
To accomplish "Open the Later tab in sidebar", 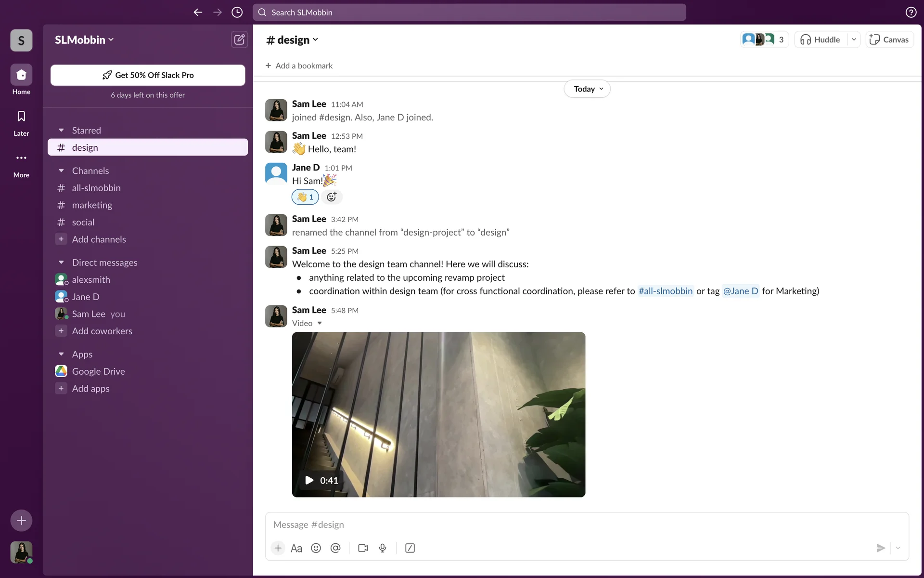I will coord(21,122).
